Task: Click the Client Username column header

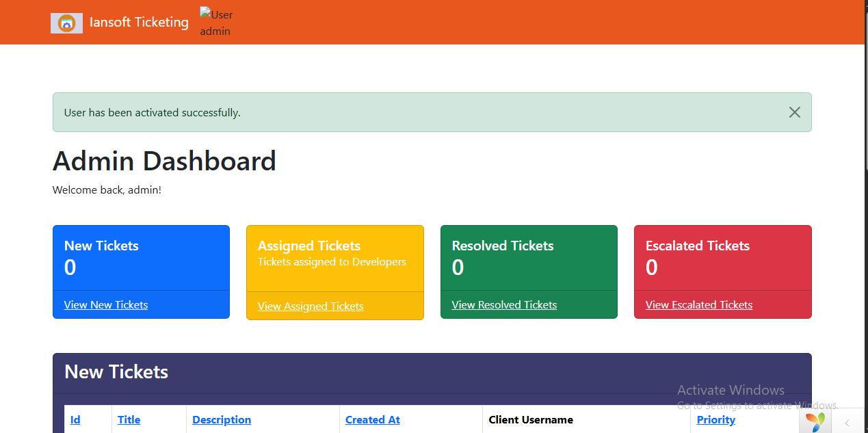Action: [531, 420]
